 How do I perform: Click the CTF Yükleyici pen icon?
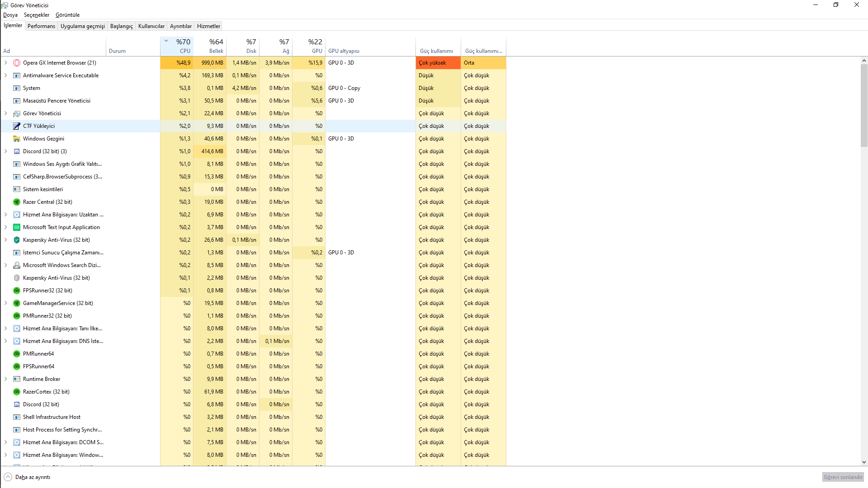(x=17, y=126)
